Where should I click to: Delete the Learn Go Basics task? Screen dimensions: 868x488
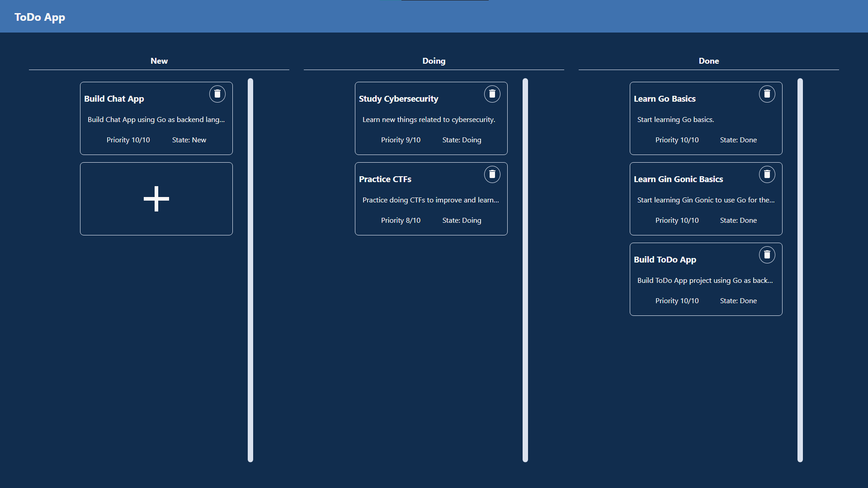767,94
